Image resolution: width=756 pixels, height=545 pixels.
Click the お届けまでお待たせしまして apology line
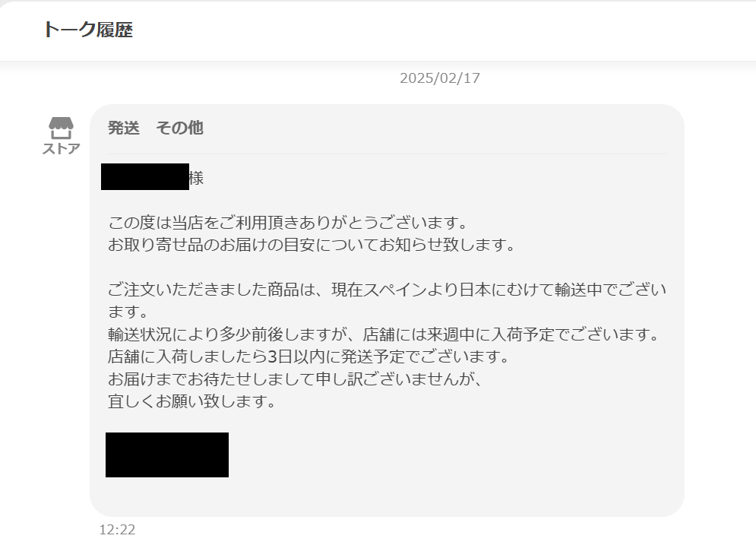295,379
